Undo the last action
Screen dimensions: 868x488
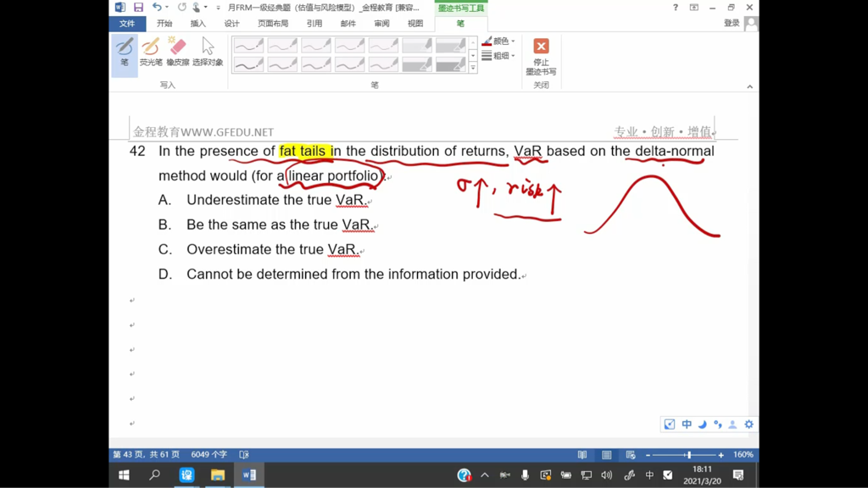[157, 8]
